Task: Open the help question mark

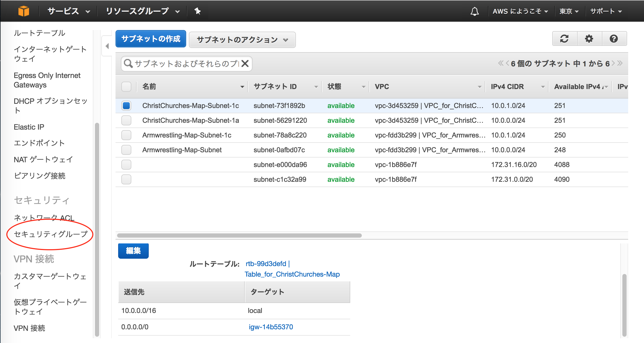Action: coord(614,39)
